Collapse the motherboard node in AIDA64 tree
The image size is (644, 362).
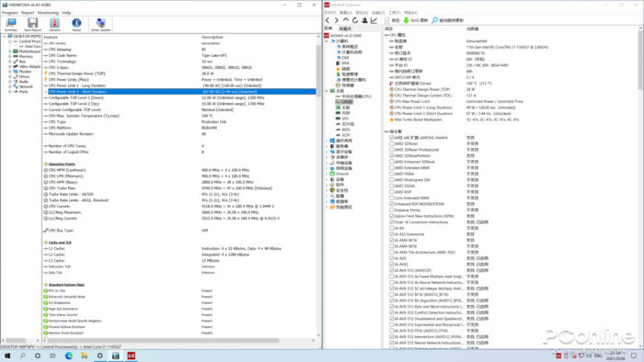tap(327, 91)
